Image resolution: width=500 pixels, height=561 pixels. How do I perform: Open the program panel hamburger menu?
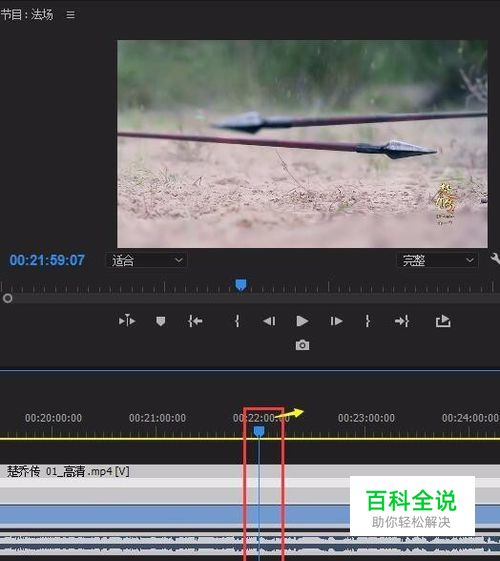coord(70,15)
